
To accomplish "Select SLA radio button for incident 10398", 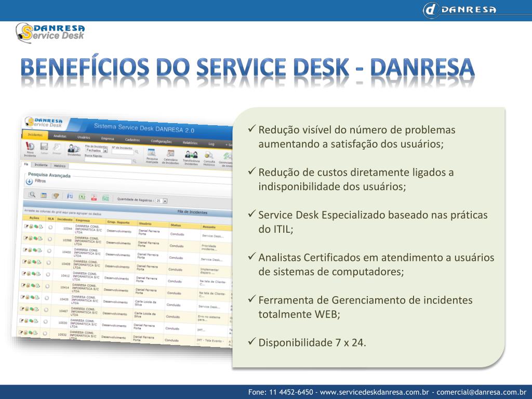I will (49, 239).
